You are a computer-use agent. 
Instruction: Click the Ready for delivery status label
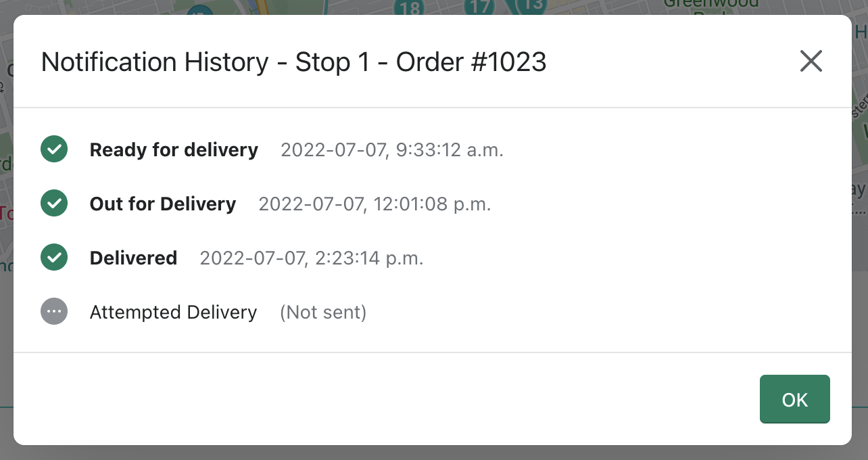(x=173, y=149)
